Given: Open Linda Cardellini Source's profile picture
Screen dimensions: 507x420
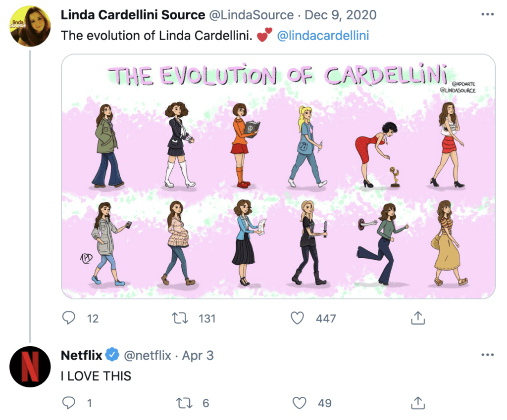Looking at the screenshot, I should [30, 25].
